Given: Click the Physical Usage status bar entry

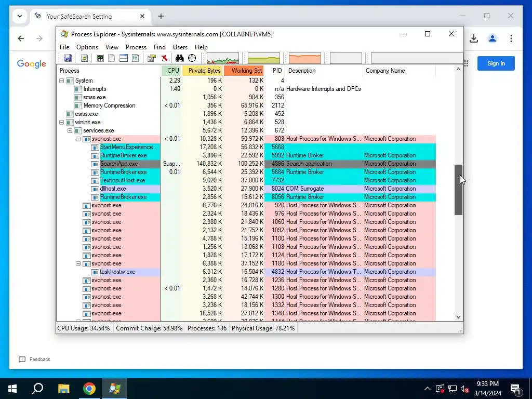Looking at the screenshot, I should (x=263, y=328).
